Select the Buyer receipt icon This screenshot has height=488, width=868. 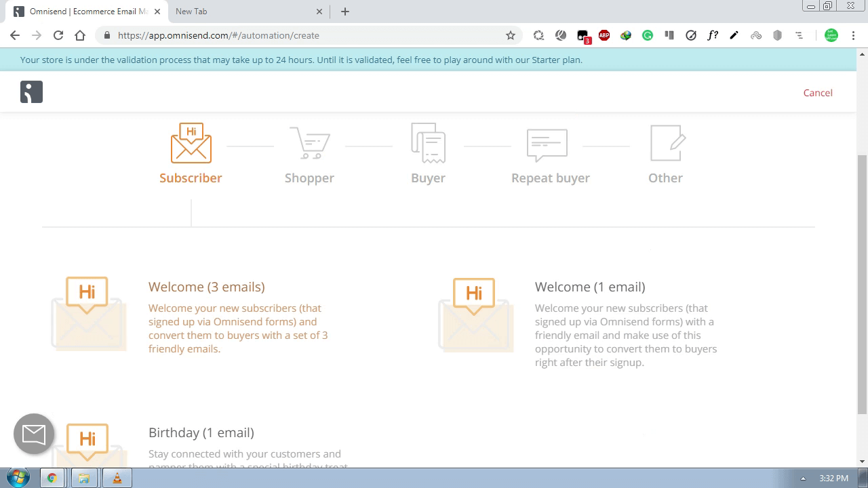tap(428, 143)
